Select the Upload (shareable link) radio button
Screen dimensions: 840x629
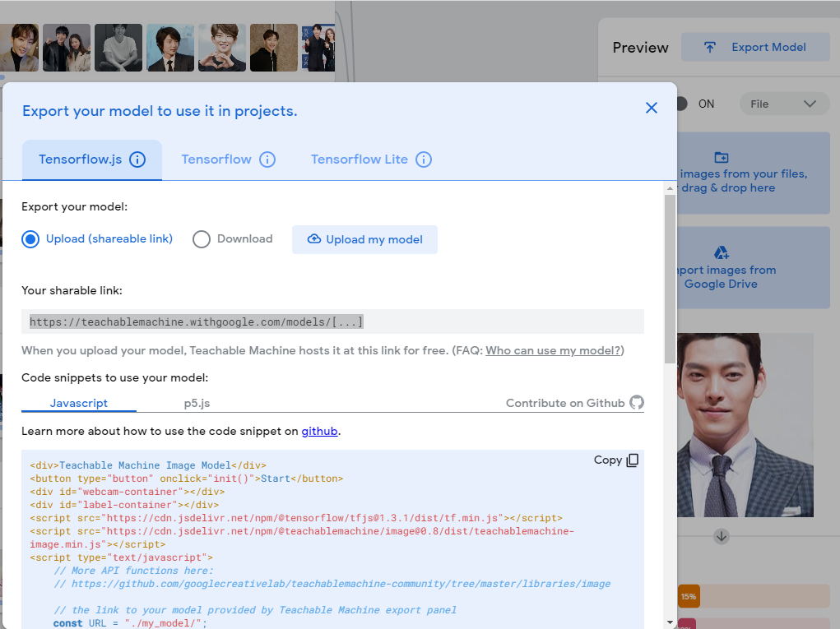[x=30, y=239]
